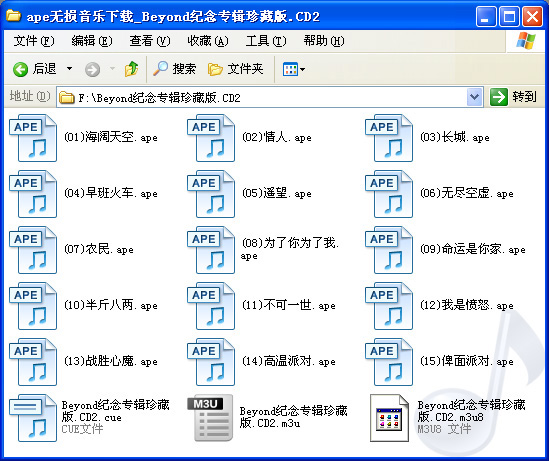
Task: Go up one folder level
Action: click(132, 69)
